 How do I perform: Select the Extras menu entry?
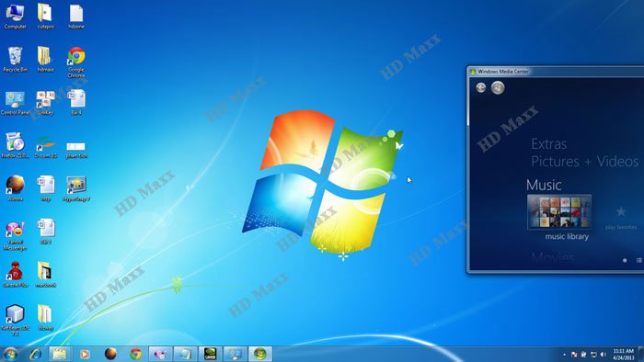(548, 144)
